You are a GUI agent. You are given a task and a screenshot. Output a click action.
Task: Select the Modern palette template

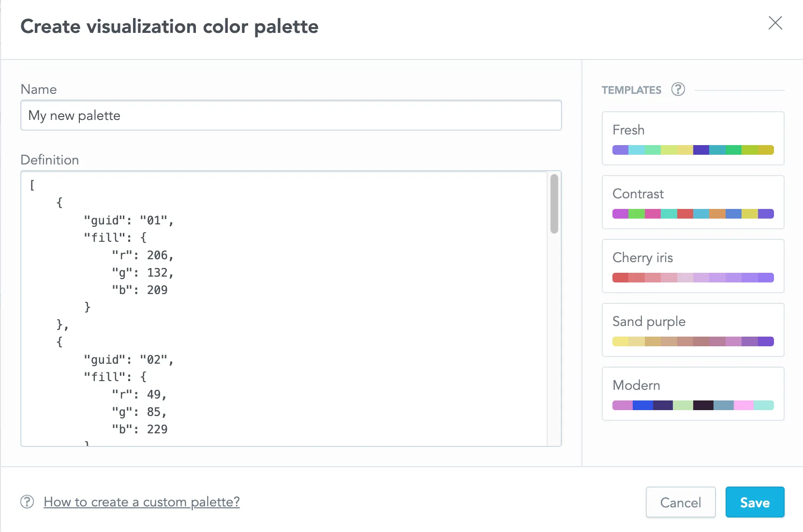tap(693, 394)
